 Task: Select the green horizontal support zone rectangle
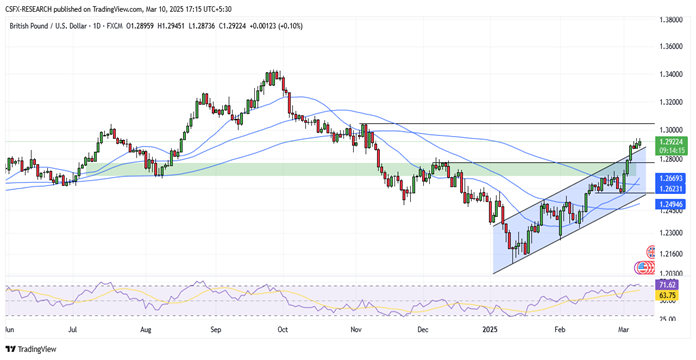361,169
